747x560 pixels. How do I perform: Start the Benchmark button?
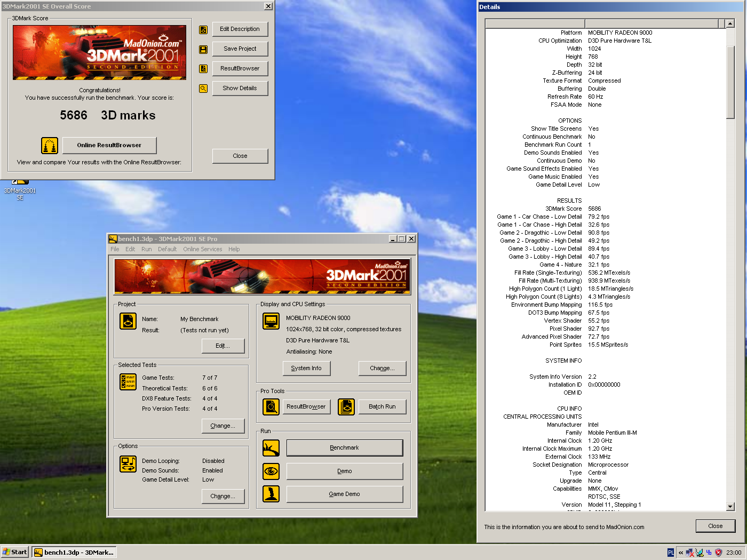[345, 448]
